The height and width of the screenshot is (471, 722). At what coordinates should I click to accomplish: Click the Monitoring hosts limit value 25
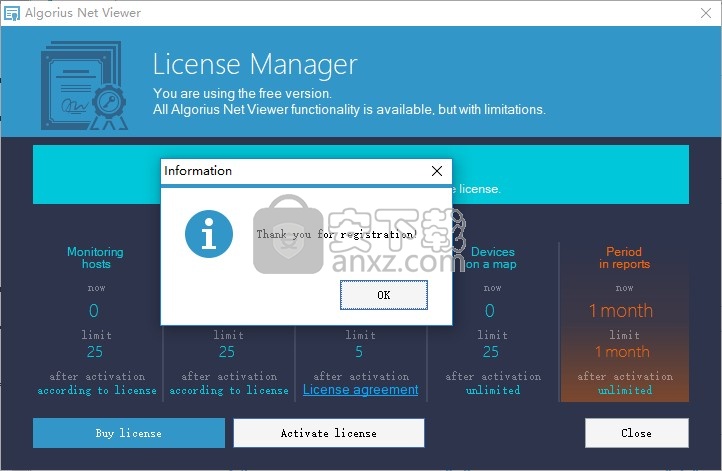tap(95, 352)
